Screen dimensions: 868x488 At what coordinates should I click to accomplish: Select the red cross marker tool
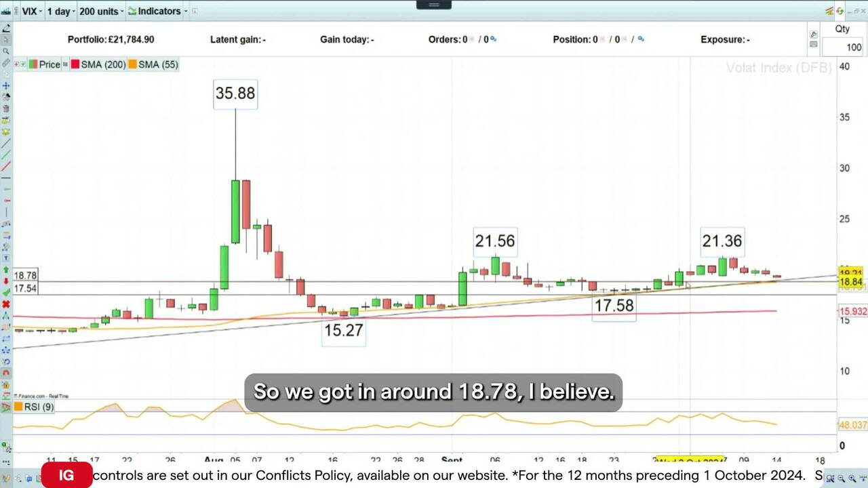6,304
